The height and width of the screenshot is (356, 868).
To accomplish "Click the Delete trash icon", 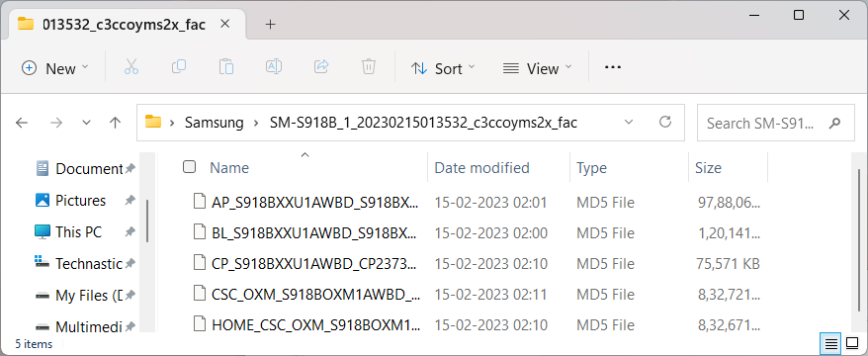I will tap(369, 67).
